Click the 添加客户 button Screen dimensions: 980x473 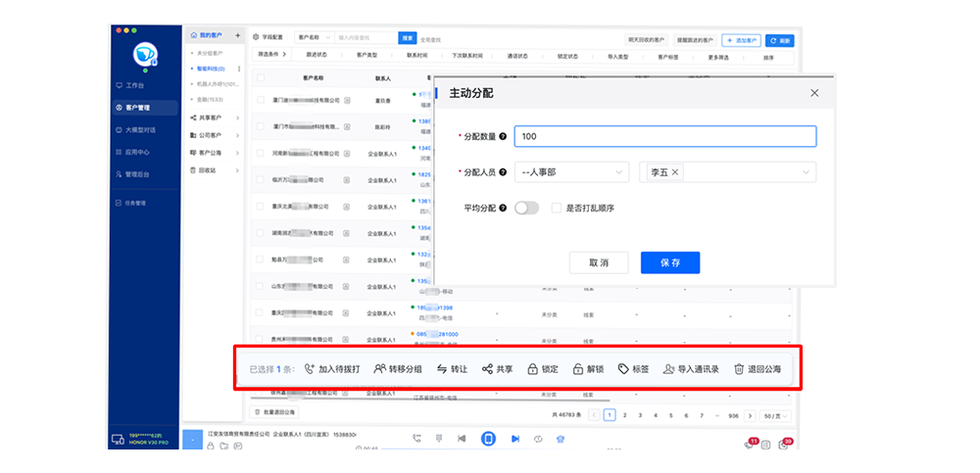point(741,40)
